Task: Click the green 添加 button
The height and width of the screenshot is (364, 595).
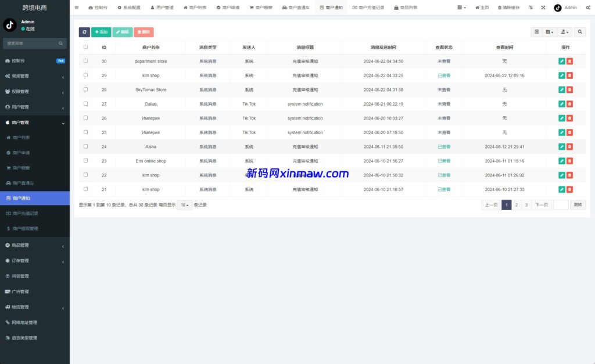Action: [x=100, y=32]
